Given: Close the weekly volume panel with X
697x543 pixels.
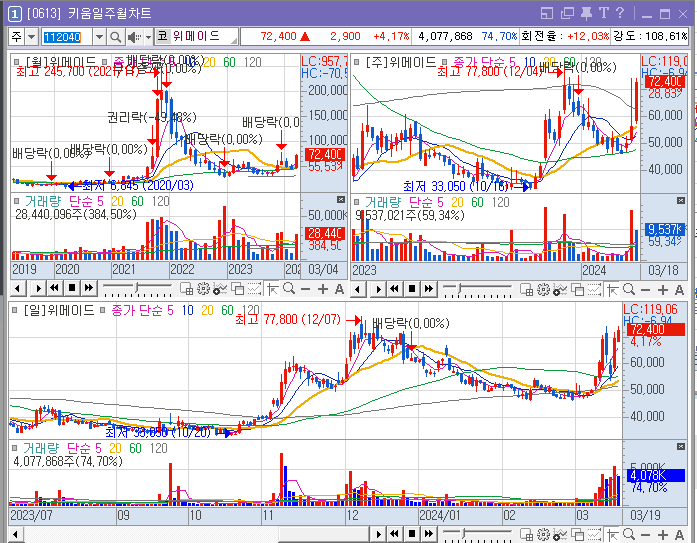Looking at the screenshot, I should (681, 200).
